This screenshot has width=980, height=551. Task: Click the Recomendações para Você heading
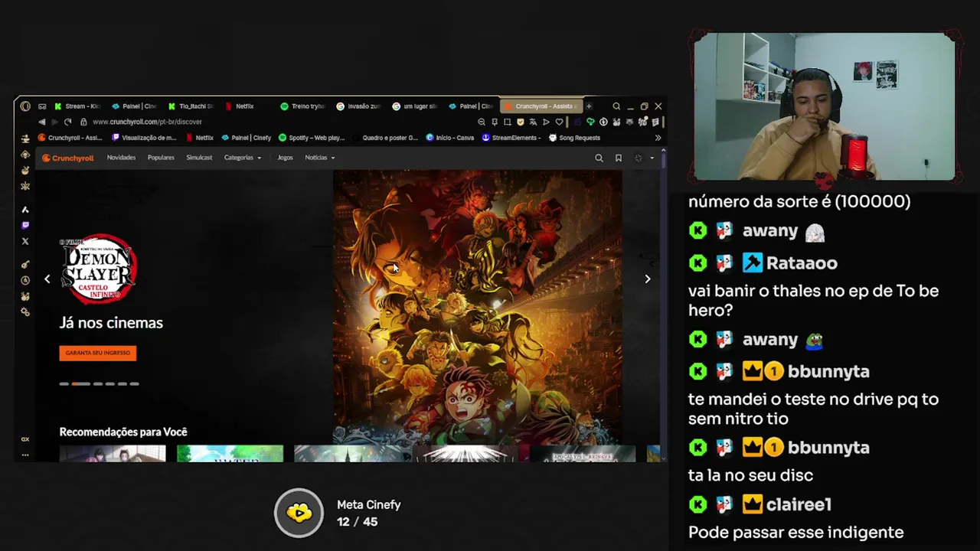tap(123, 432)
